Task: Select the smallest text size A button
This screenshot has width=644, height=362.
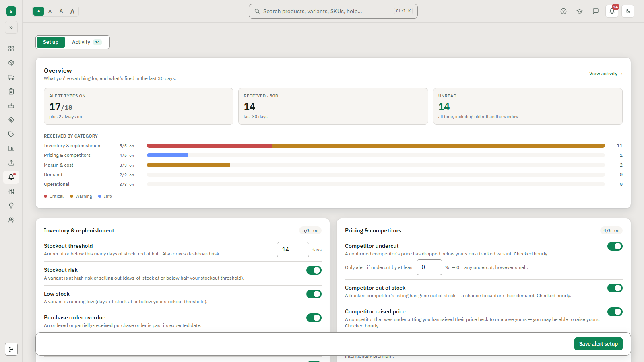Action: point(39,11)
